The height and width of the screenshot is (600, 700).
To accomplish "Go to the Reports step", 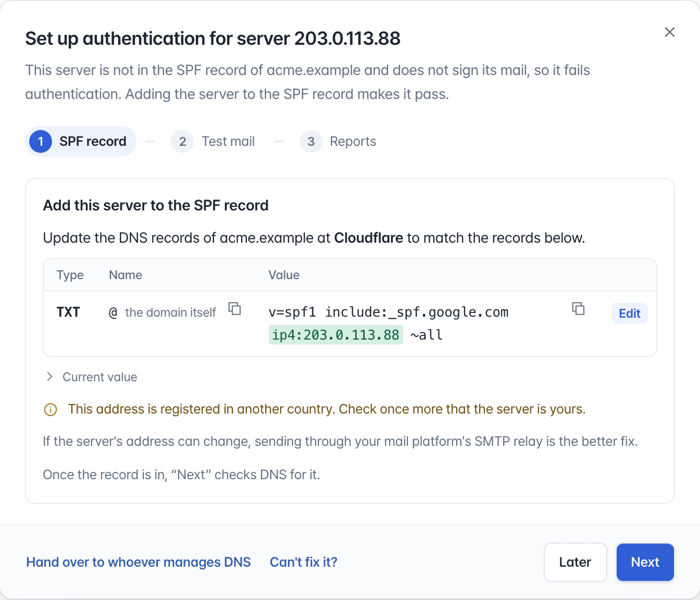I will [x=339, y=142].
